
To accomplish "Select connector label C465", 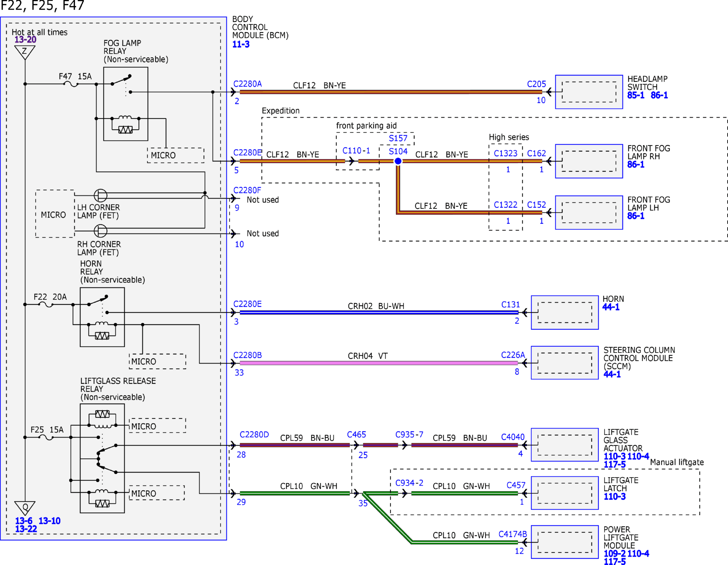I will click(x=356, y=434).
